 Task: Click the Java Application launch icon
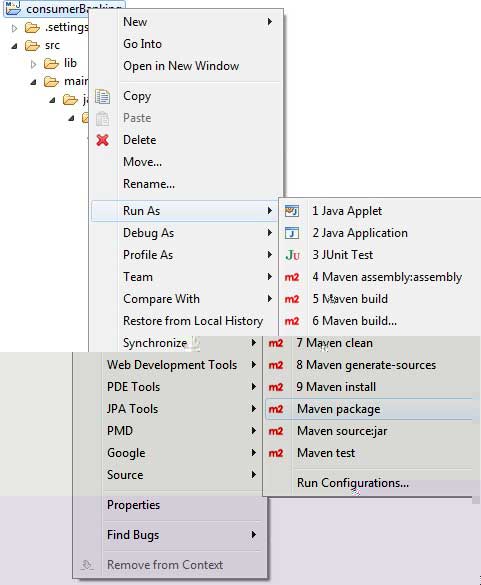pos(292,233)
